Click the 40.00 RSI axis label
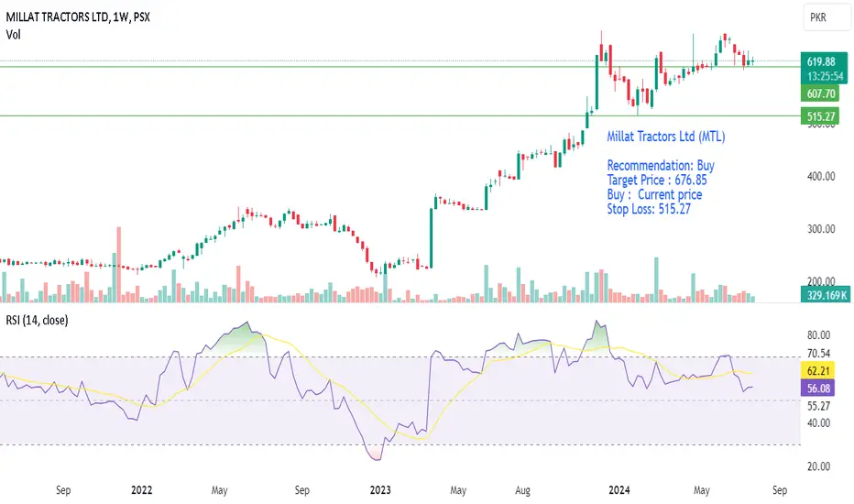This screenshot has width=854, height=504. pos(818,422)
